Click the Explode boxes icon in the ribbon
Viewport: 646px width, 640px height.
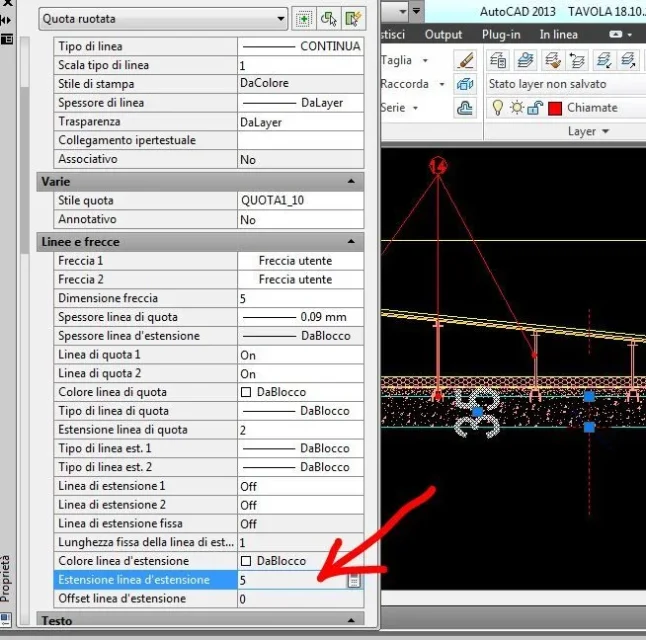tap(465, 84)
